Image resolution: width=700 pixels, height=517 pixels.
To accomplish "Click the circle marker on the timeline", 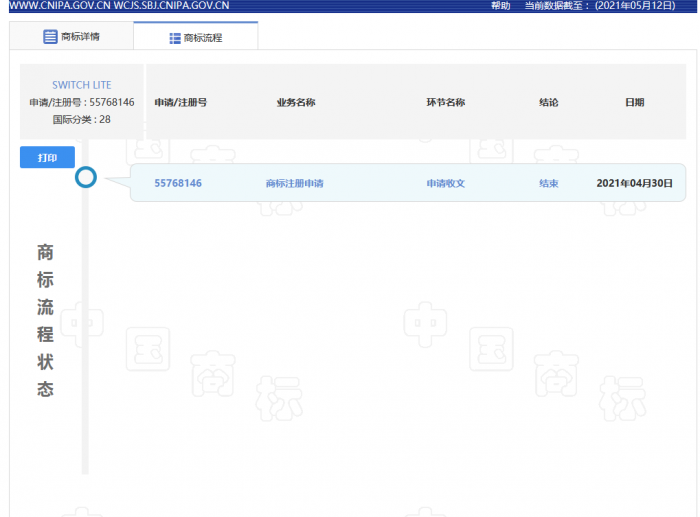I will [x=86, y=178].
